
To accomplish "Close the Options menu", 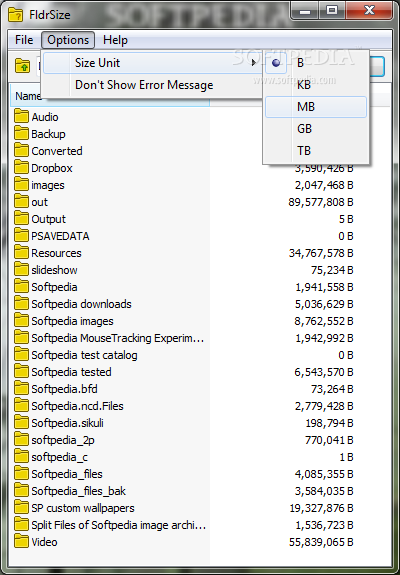I will 68,40.
